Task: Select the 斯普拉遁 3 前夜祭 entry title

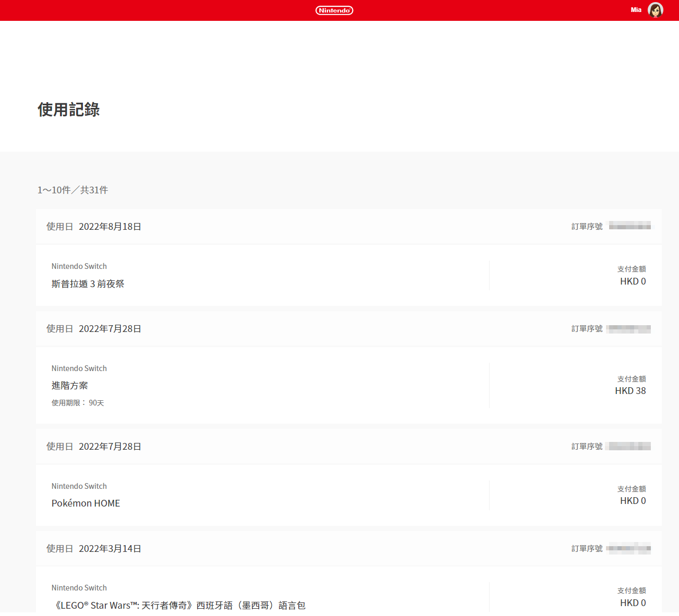Action: click(x=88, y=284)
